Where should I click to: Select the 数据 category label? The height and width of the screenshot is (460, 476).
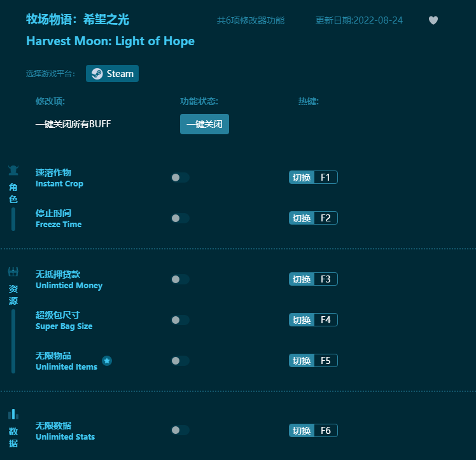[13, 437]
